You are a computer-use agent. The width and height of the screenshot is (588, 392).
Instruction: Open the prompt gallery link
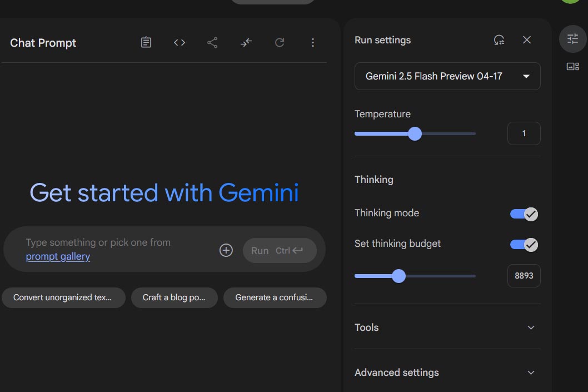tap(58, 256)
